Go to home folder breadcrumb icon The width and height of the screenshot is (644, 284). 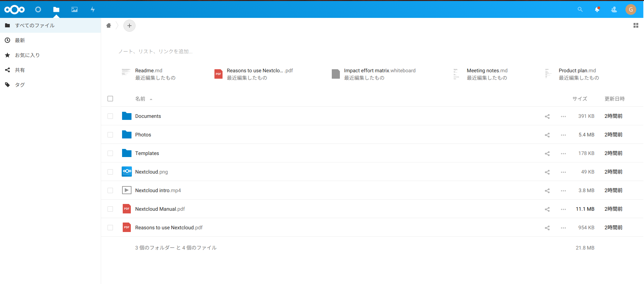pyautogui.click(x=109, y=25)
